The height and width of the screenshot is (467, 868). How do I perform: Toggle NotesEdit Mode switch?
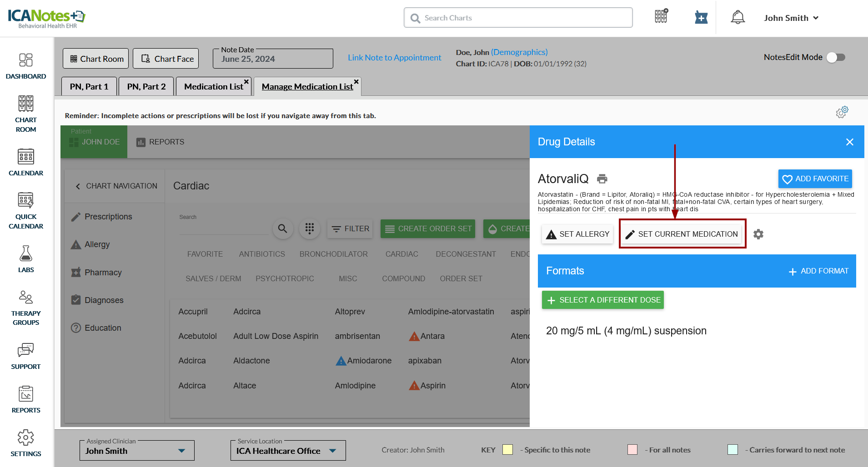click(x=835, y=57)
